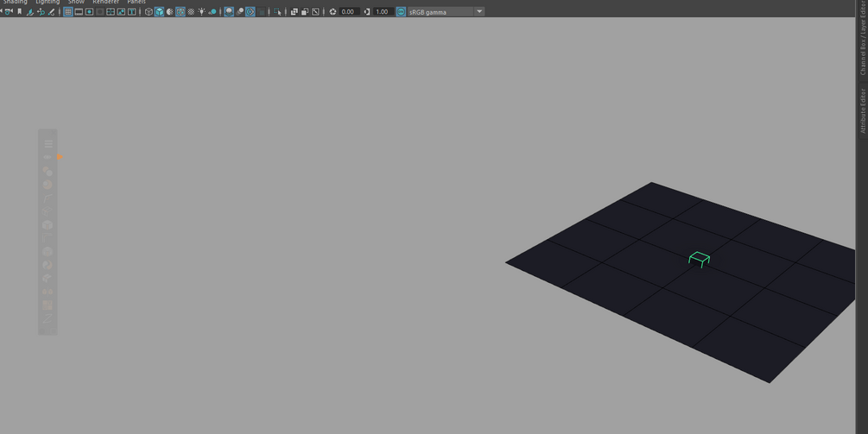Image resolution: width=868 pixels, height=434 pixels.
Task: Toggle the film gate display
Action: 79,11
